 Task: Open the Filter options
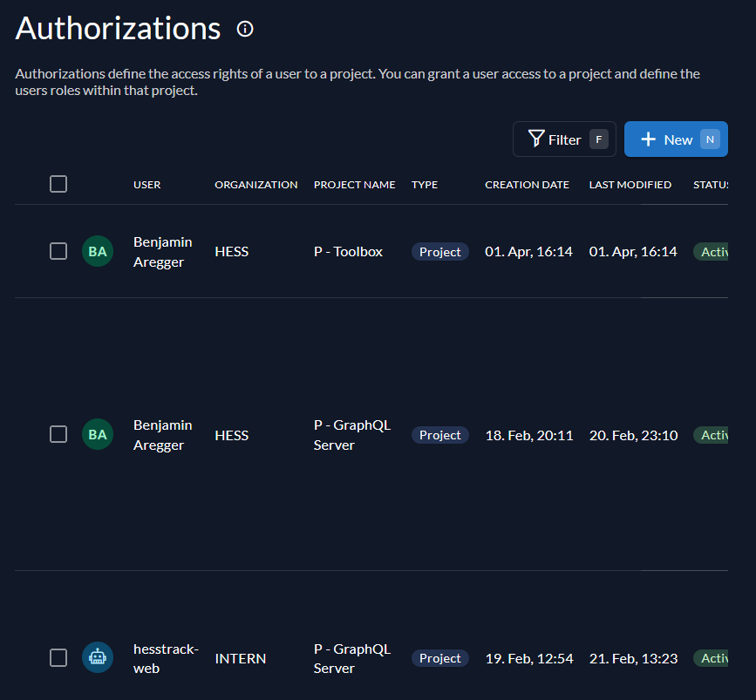564,139
